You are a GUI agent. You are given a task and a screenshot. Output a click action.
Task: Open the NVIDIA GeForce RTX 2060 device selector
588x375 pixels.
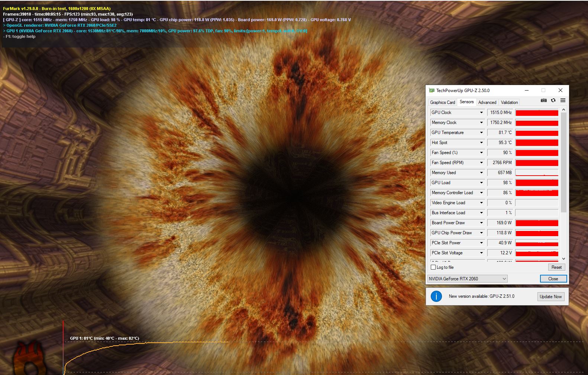(467, 279)
